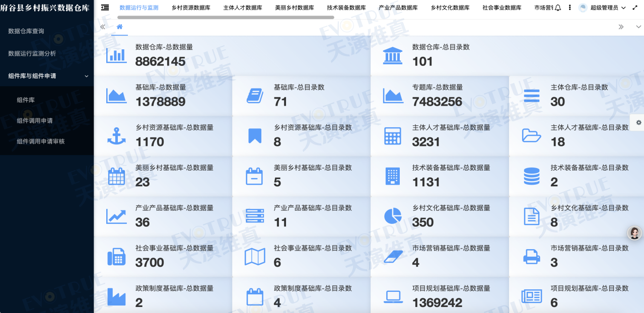Open the settings gear on the right edge
This screenshot has width=644, height=313.
click(638, 122)
